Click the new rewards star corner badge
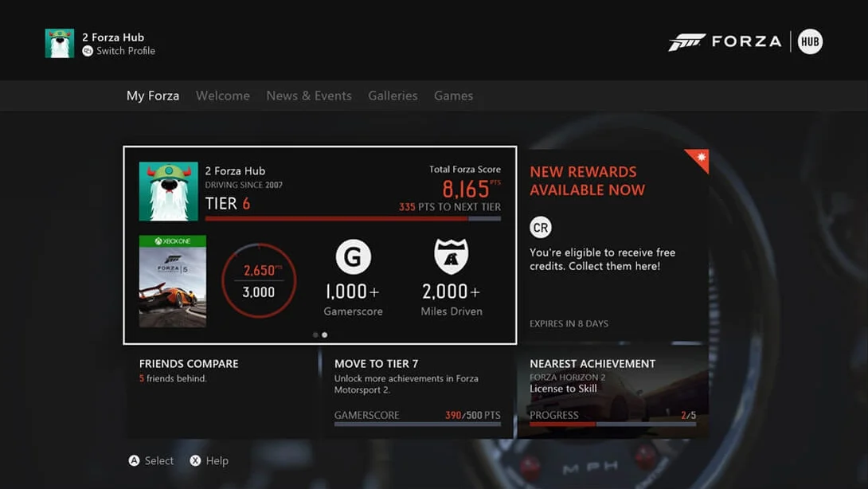Viewport: 868px width, 489px height. click(698, 159)
